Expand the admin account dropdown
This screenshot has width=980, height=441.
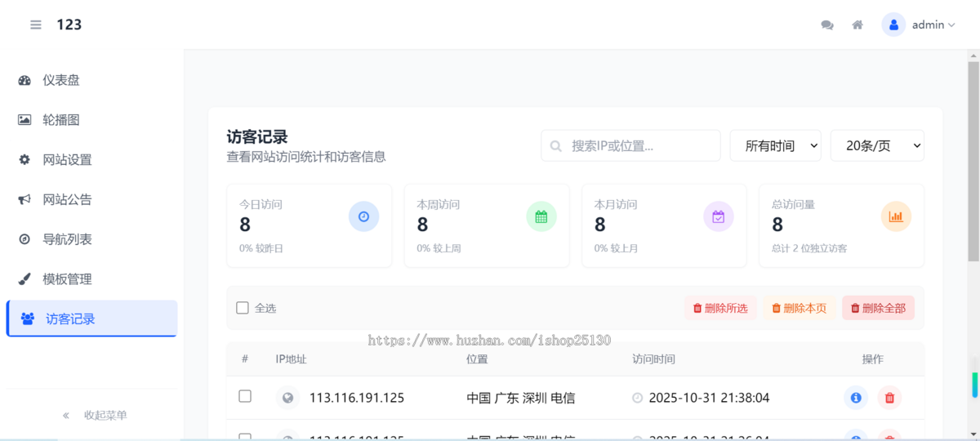click(x=933, y=24)
